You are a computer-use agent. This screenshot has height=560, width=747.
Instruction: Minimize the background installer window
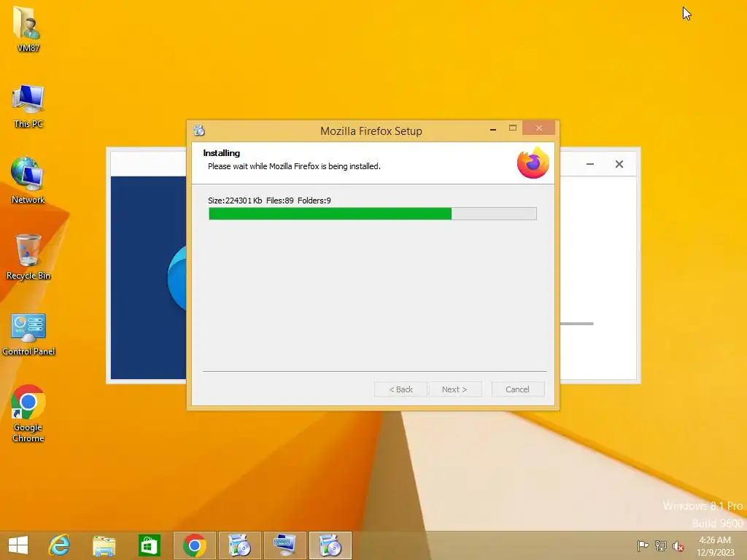click(589, 164)
